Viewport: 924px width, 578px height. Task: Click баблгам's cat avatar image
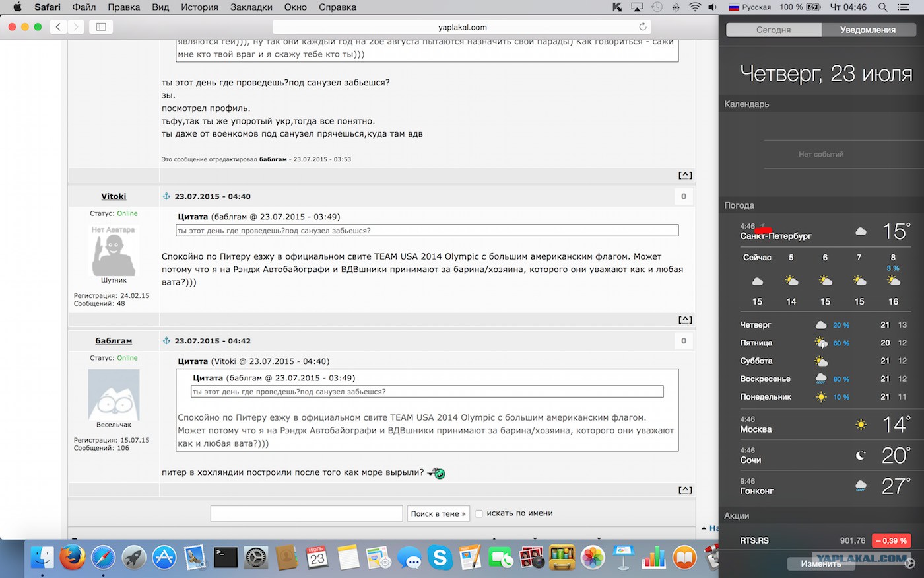(114, 394)
